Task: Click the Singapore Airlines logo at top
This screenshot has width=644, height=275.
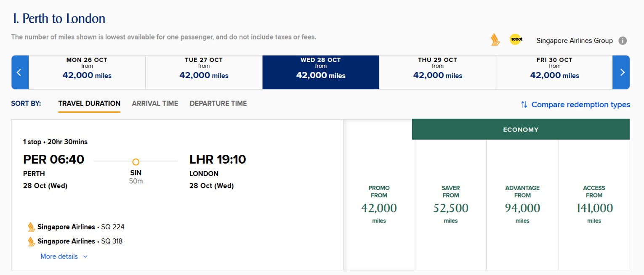Action: [x=495, y=40]
